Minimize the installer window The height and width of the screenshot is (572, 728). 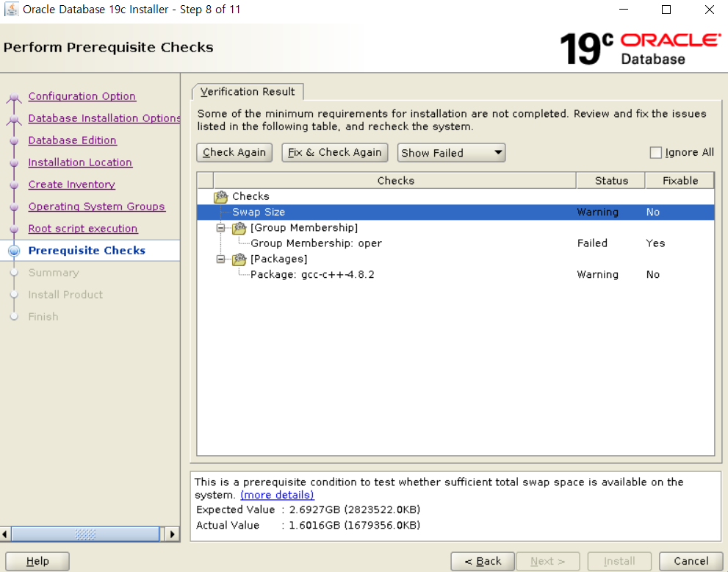[624, 10]
